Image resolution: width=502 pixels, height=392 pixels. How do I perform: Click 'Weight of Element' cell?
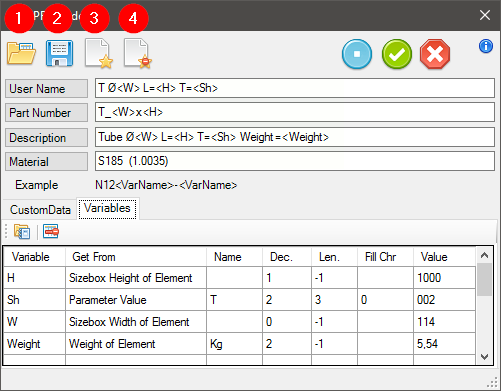point(136,344)
